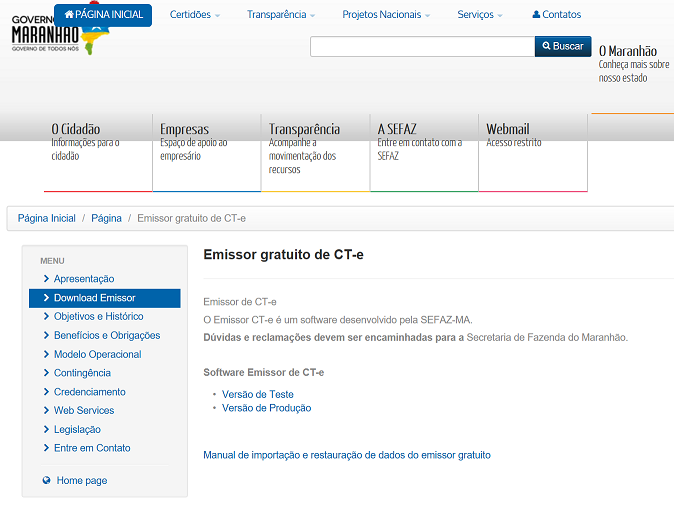The width and height of the screenshot is (674, 509).
Task: Click the chevron icon beside Contingência
Action: click(46, 373)
